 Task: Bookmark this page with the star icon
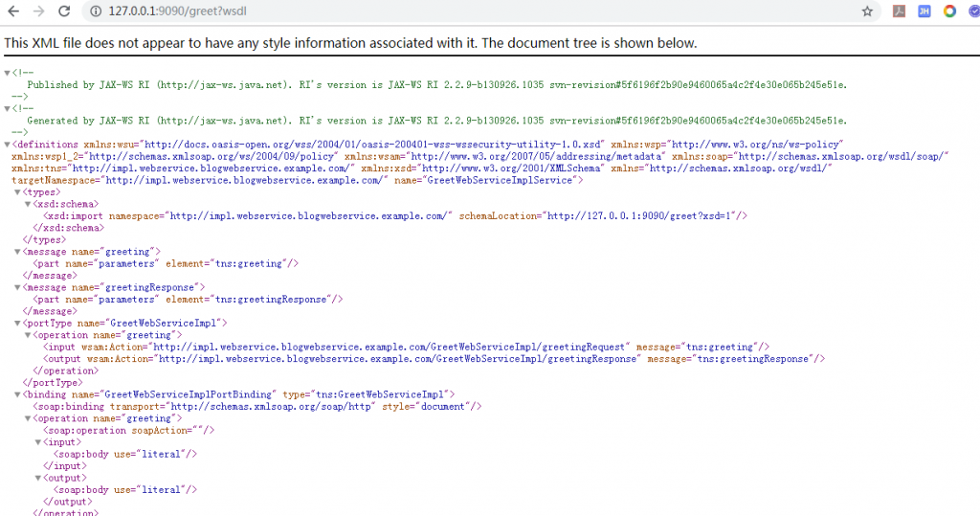(x=867, y=11)
